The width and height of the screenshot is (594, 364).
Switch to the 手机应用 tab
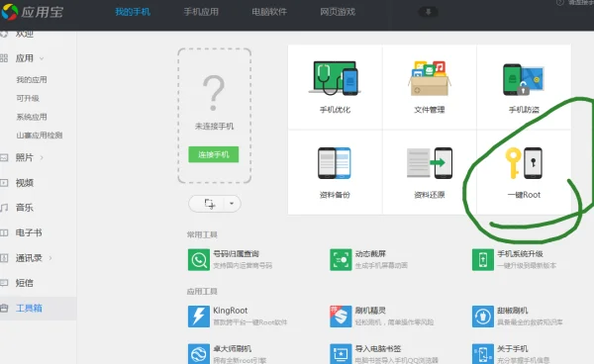(x=201, y=12)
